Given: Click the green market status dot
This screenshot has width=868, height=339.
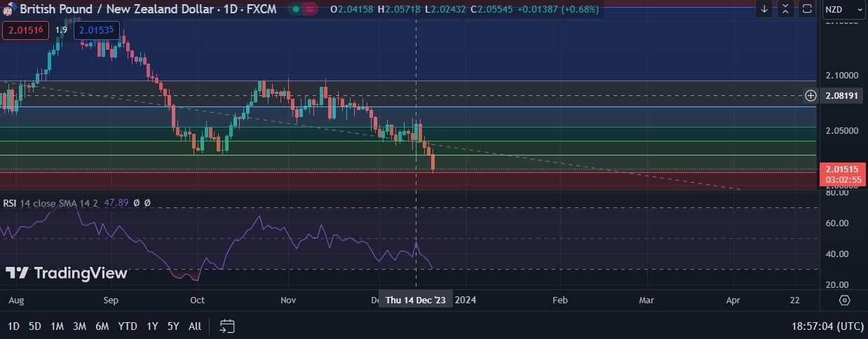Looking at the screenshot, I should pyautogui.click(x=296, y=10).
